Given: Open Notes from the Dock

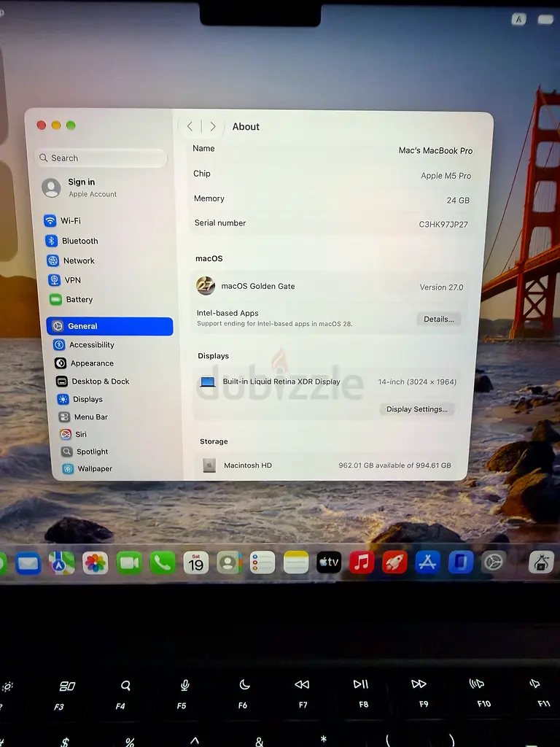Looking at the screenshot, I should [296, 563].
